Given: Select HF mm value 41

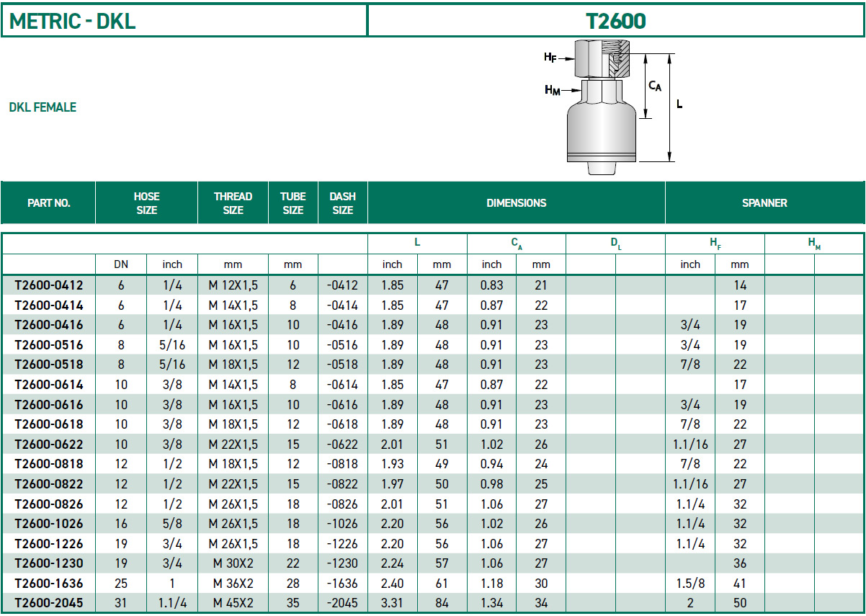Looking at the screenshot, I should tap(740, 584).
